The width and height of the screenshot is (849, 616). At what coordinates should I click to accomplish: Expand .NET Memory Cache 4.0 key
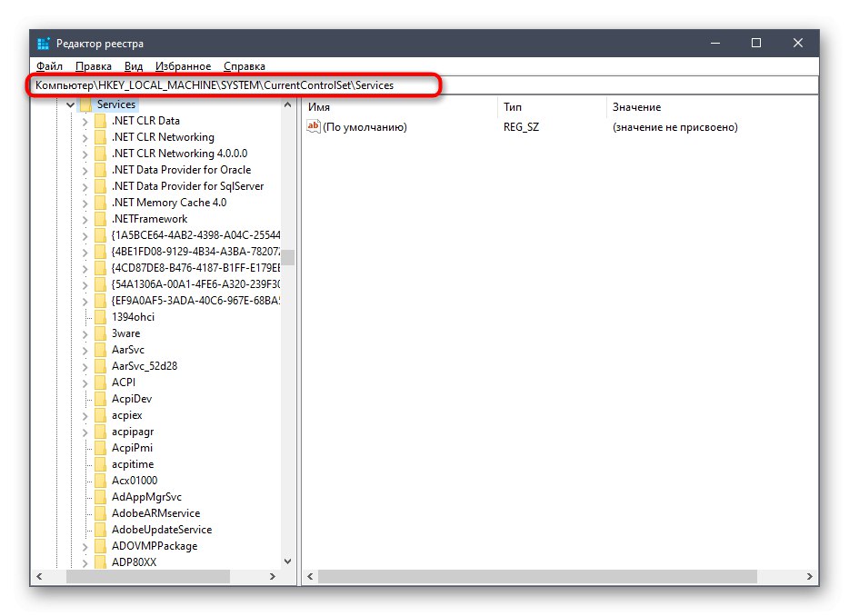(85, 203)
